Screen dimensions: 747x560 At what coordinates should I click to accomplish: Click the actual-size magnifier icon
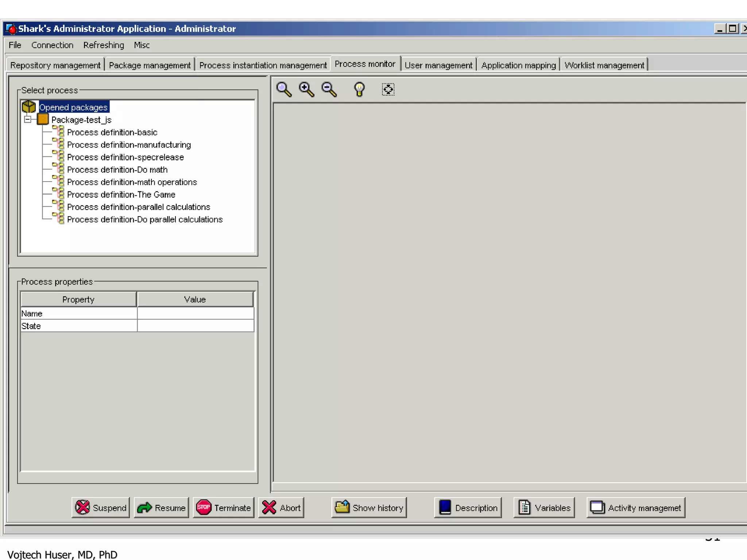284,89
